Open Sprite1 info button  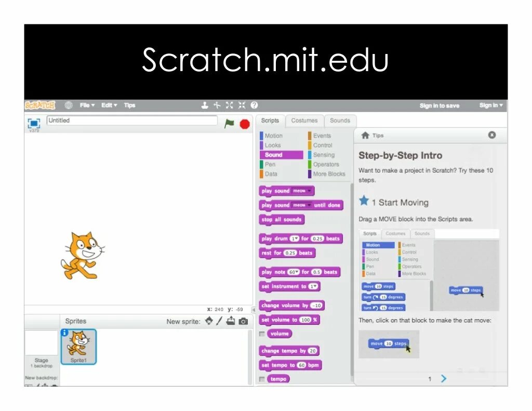click(x=64, y=333)
